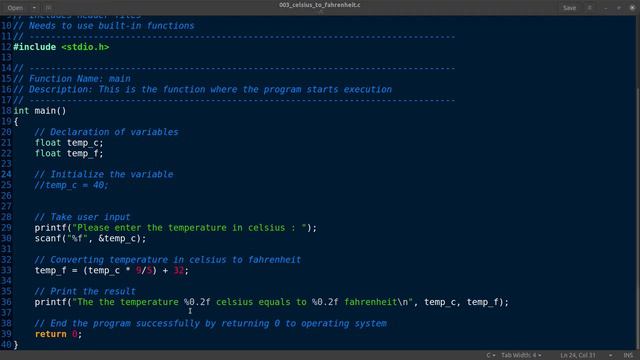Click the '// Converting temperature in celsius' comment
The width and height of the screenshot is (640, 360).
pos(168,260)
